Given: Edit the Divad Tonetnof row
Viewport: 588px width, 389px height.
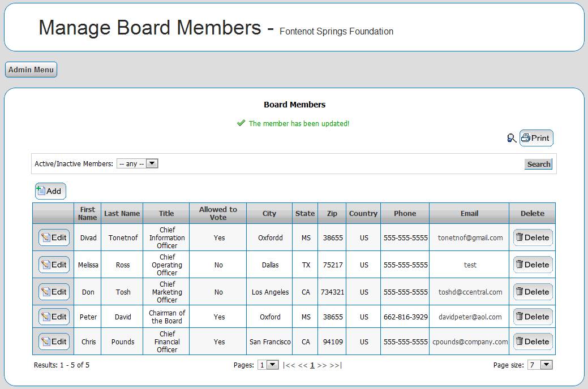Looking at the screenshot, I should [54, 238].
